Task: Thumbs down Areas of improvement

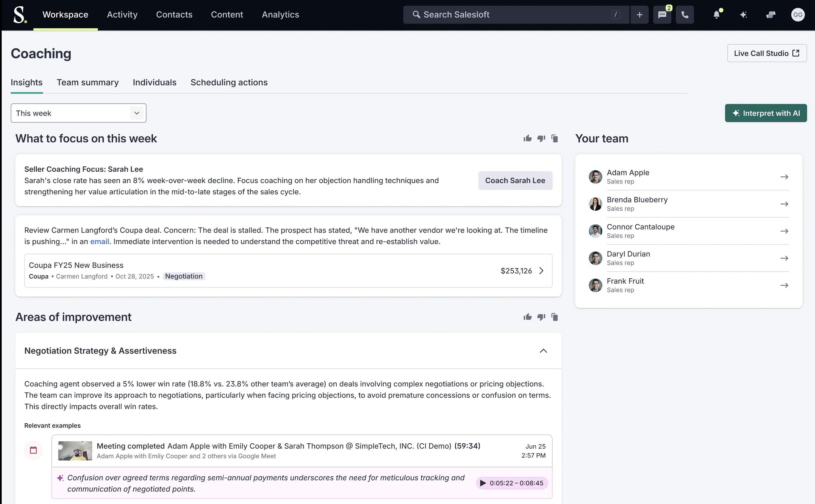Action: pos(541,317)
